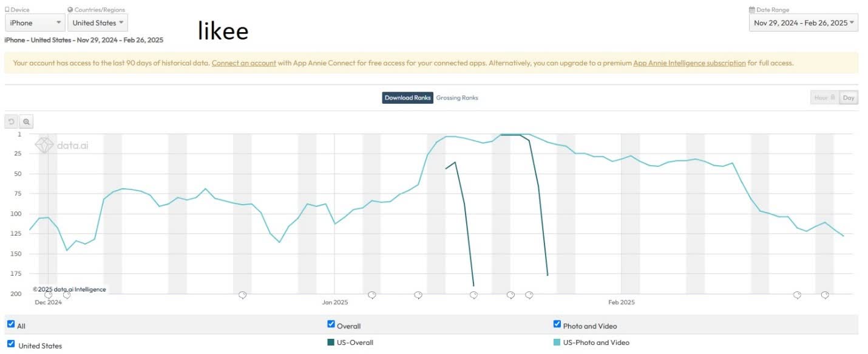Expand the United States countries dropdown

pyautogui.click(x=97, y=22)
